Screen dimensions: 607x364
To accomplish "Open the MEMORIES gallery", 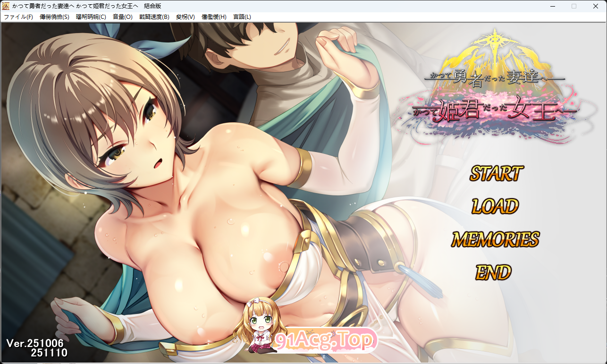I will pyautogui.click(x=495, y=239).
